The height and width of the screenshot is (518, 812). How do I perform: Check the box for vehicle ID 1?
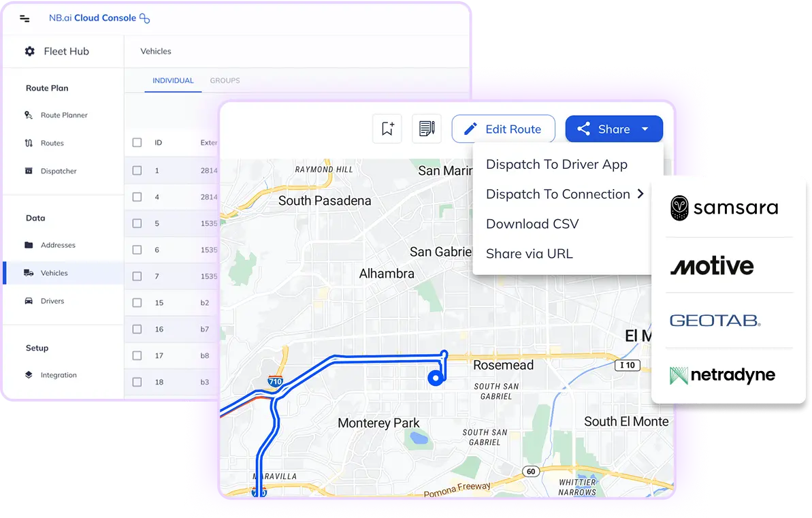click(137, 170)
